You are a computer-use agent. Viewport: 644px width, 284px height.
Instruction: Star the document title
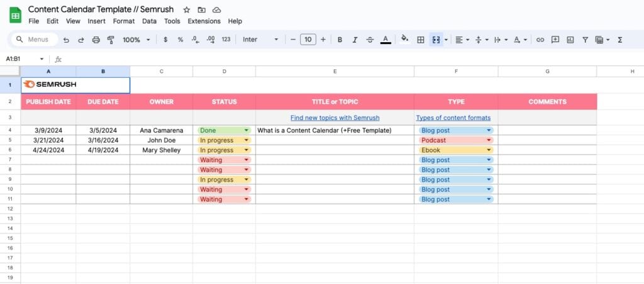186,10
